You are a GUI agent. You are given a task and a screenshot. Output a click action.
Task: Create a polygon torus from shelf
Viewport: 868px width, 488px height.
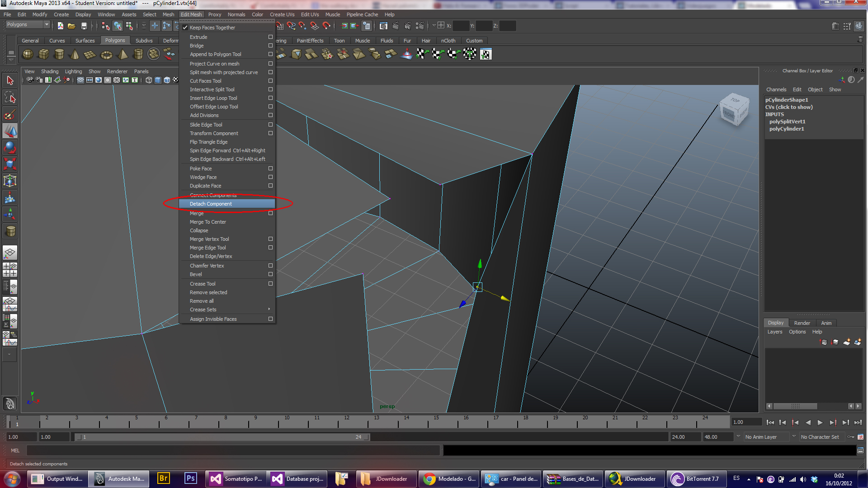[106, 55]
